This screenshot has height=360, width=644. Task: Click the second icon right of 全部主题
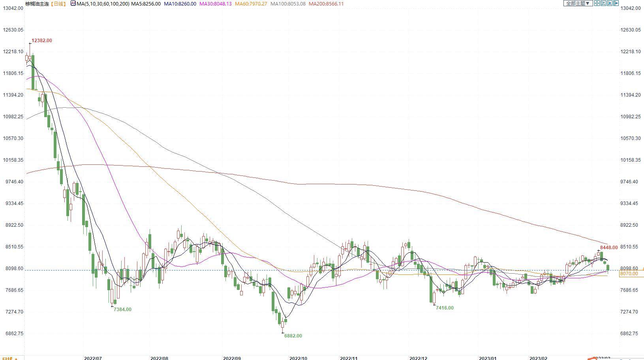click(x=603, y=3)
